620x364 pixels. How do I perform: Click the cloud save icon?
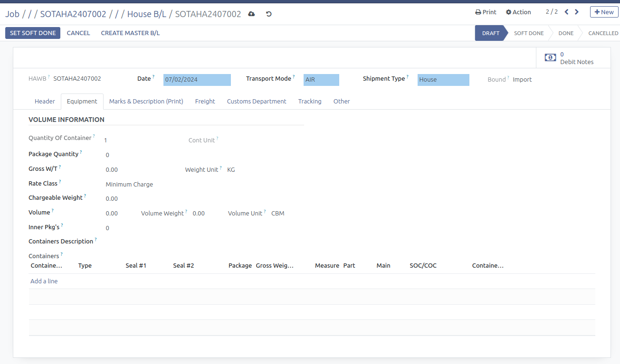[251, 14]
